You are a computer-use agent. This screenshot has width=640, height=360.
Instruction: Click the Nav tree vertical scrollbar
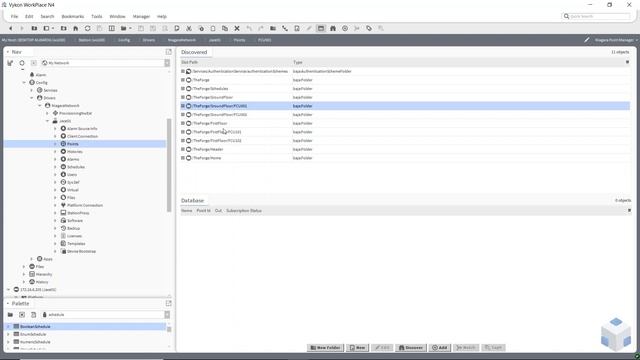[x=169, y=165]
